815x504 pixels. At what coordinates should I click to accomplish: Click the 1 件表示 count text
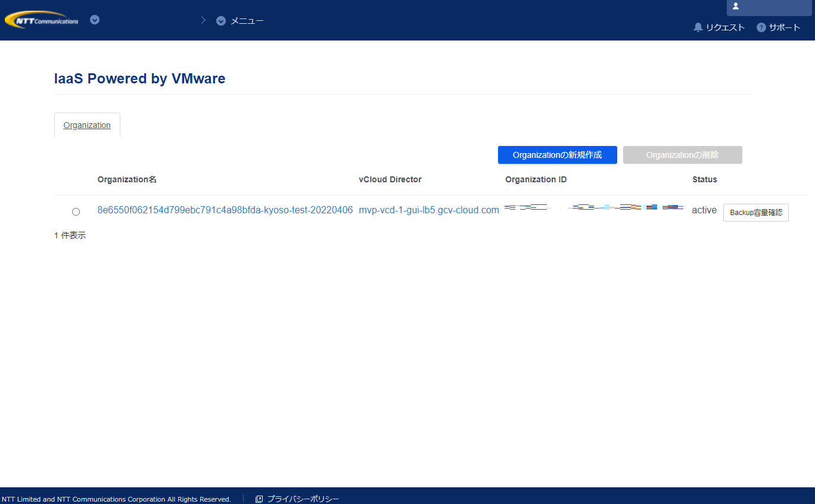70,235
